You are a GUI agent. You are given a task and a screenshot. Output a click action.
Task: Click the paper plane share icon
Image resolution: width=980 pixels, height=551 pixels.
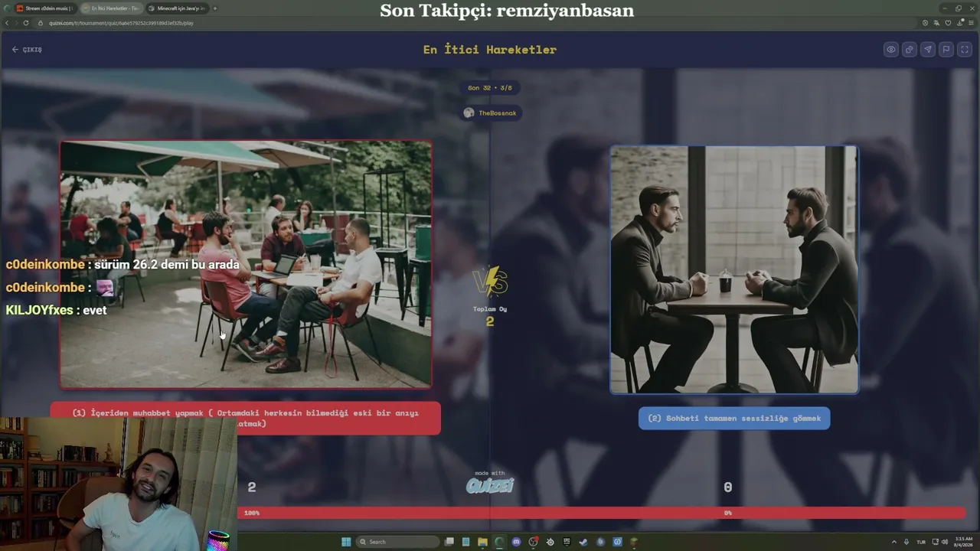click(928, 50)
